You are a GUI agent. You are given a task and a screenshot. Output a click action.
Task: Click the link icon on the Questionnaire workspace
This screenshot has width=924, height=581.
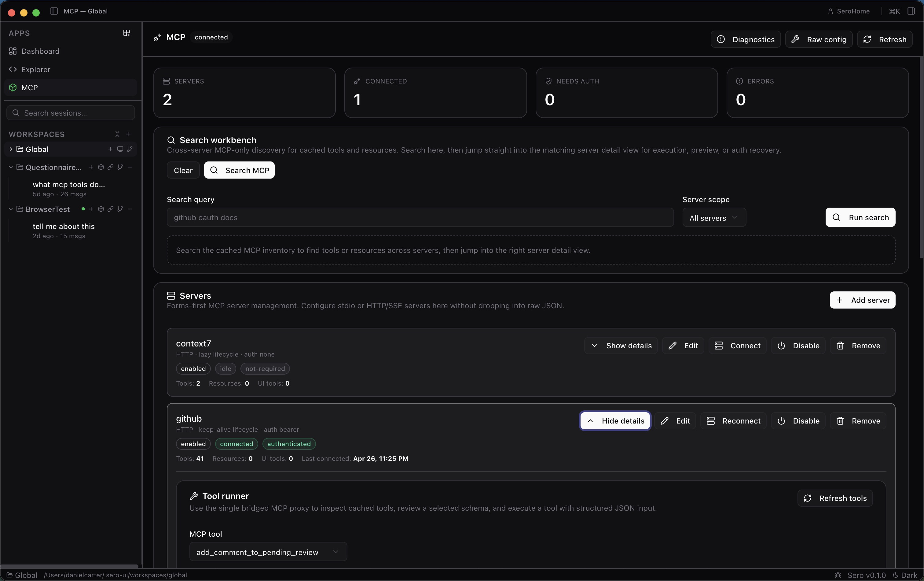[111, 168]
